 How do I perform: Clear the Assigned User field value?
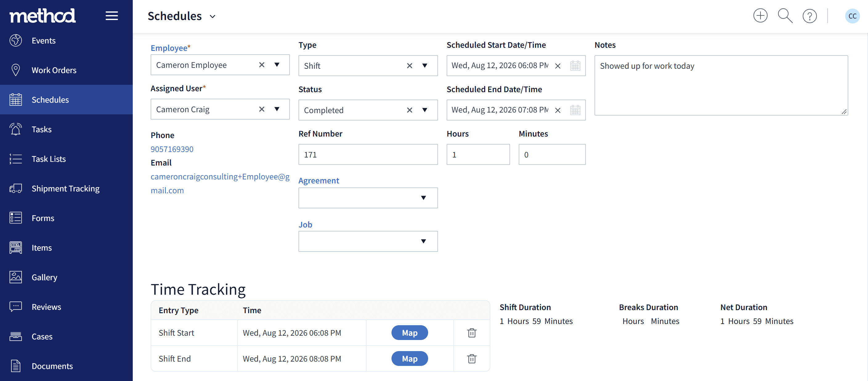coord(262,109)
